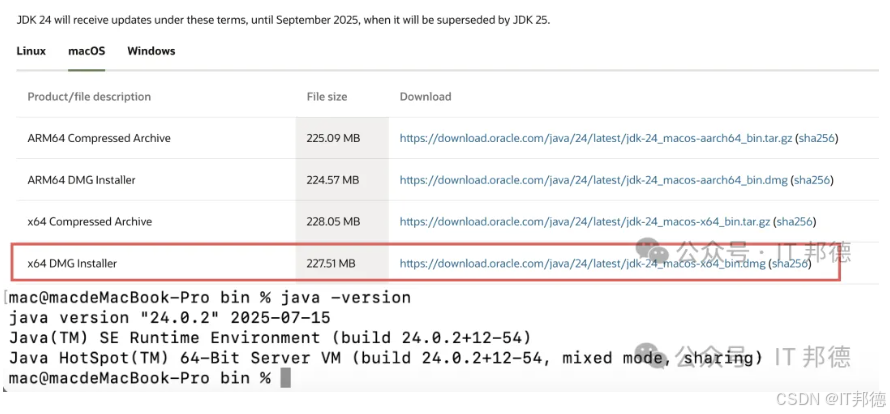The image size is (890, 414).
Task: Select the macOS tab
Action: pos(87,51)
